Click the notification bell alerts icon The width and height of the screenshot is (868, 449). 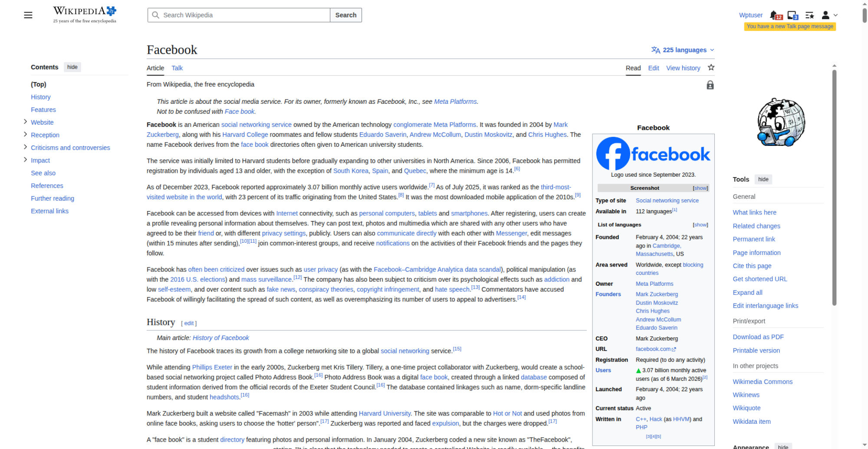[775, 15]
